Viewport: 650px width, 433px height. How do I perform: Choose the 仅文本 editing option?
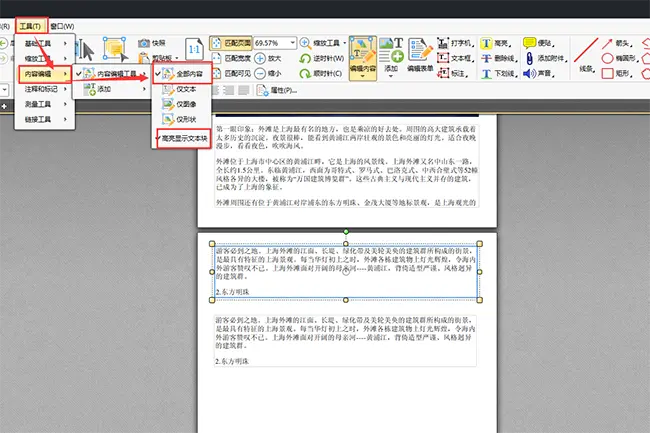tap(182, 89)
